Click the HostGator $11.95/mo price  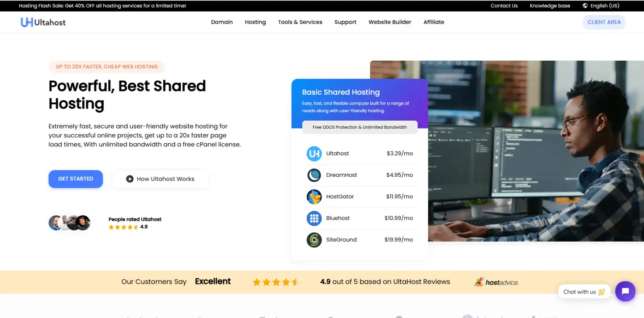click(x=400, y=197)
